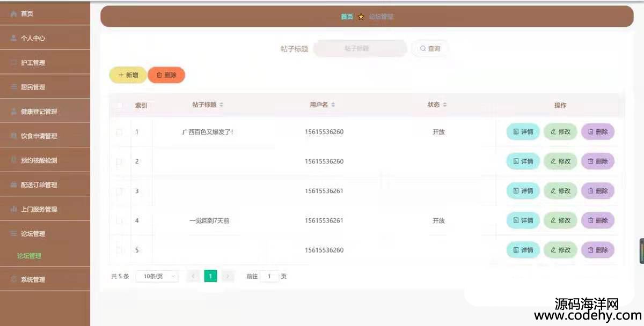
Task: Click 开放 status in row 1
Action: [438, 132]
